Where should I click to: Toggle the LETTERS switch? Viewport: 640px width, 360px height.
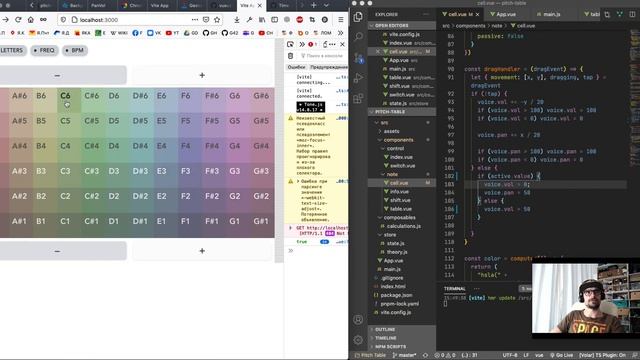pyautogui.click(x=12, y=50)
